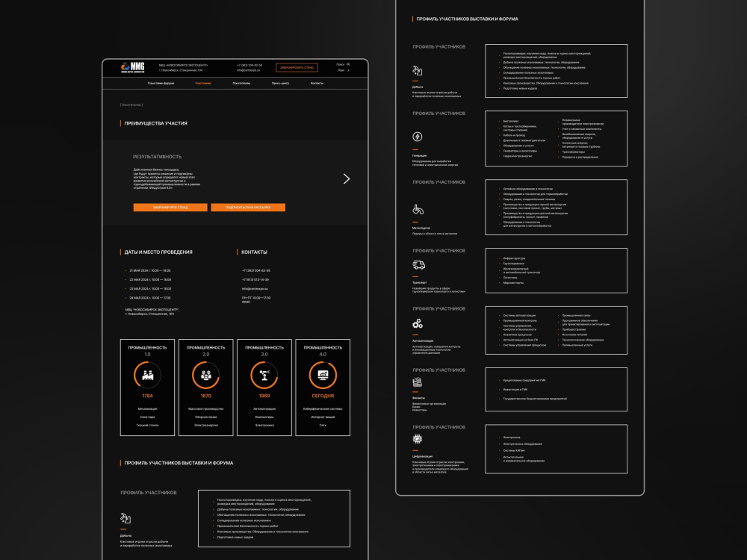Click the Финансы finance icon
This screenshot has height=560, width=747.
(x=418, y=382)
